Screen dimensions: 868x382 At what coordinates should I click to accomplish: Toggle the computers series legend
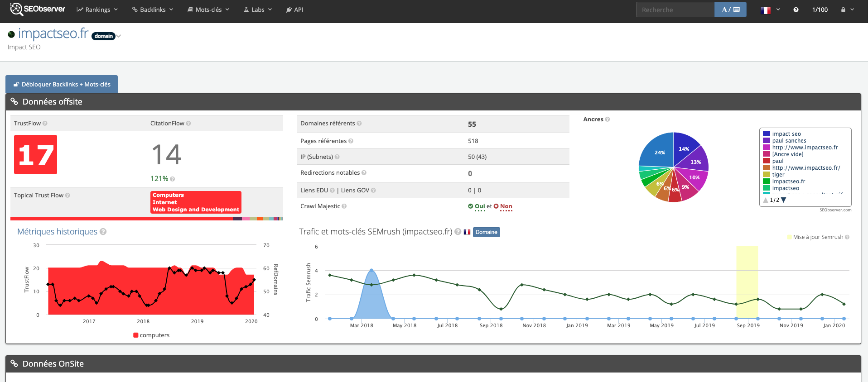(x=151, y=335)
